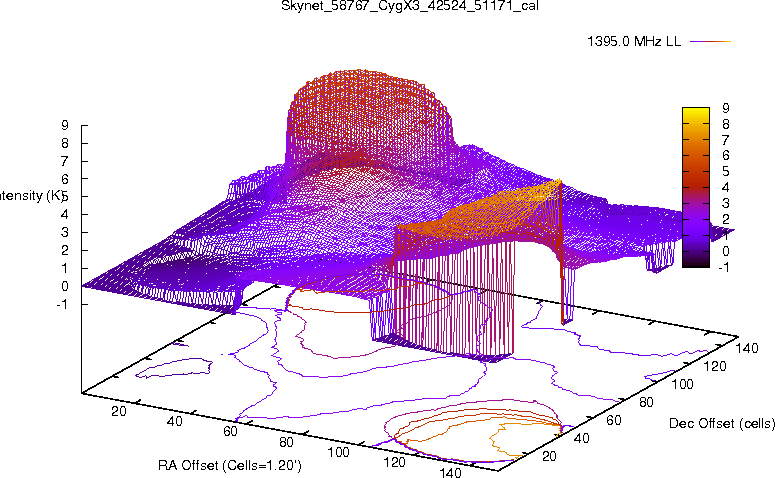Screen dimensions: 775x478
Task: Click the legend line sample beside 1395.0 MHz LL
Action: (x=710, y=42)
